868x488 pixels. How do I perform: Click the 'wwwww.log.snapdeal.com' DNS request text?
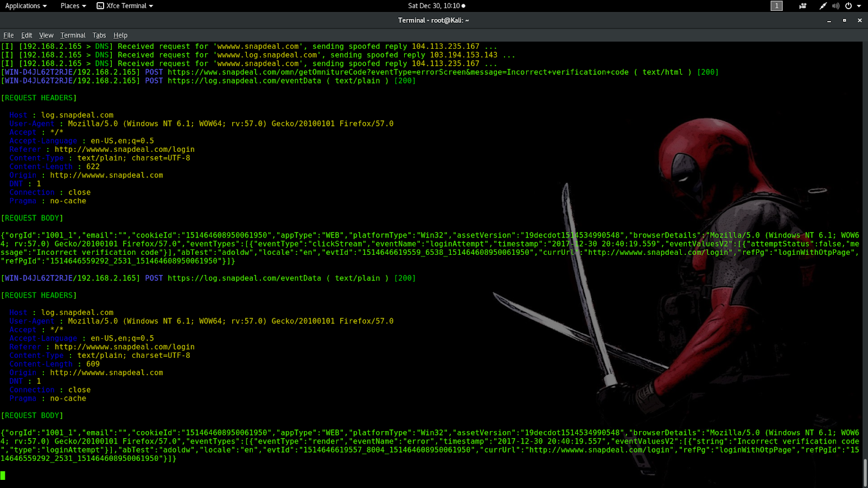(267, 55)
